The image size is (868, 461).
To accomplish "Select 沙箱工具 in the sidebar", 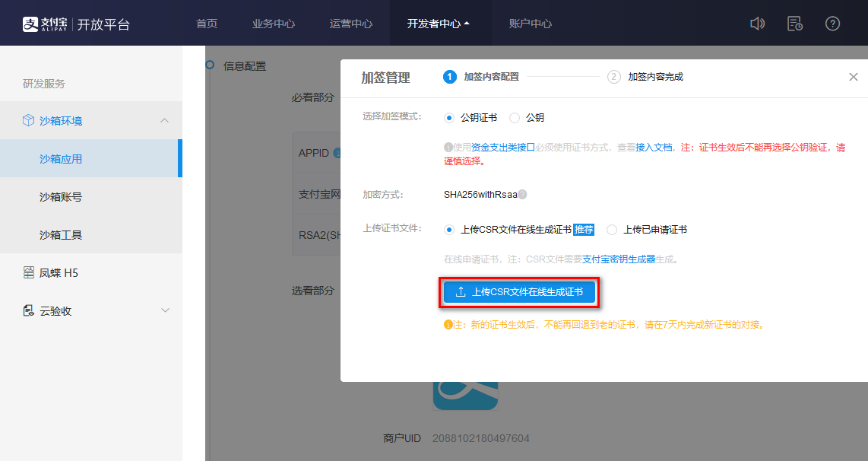I will point(90,235).
